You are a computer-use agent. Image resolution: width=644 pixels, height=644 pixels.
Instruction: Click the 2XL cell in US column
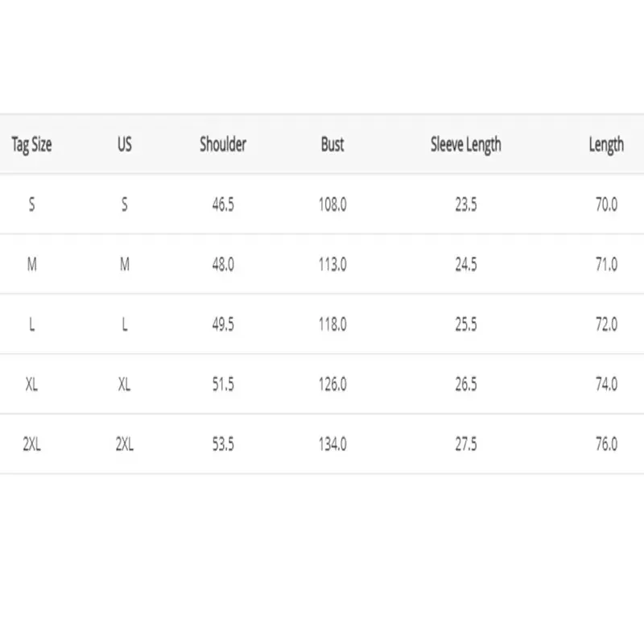pyautogui.click(x=124, y=444)
